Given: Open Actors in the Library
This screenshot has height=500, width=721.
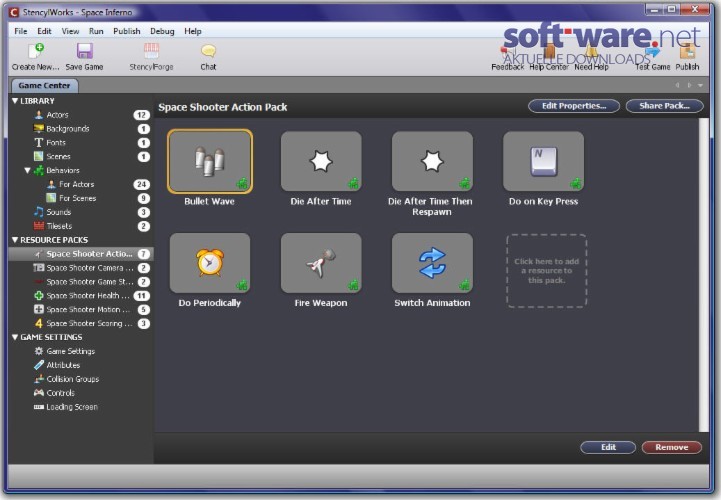Looking at the screenshot, I should [x=81, y=115].
